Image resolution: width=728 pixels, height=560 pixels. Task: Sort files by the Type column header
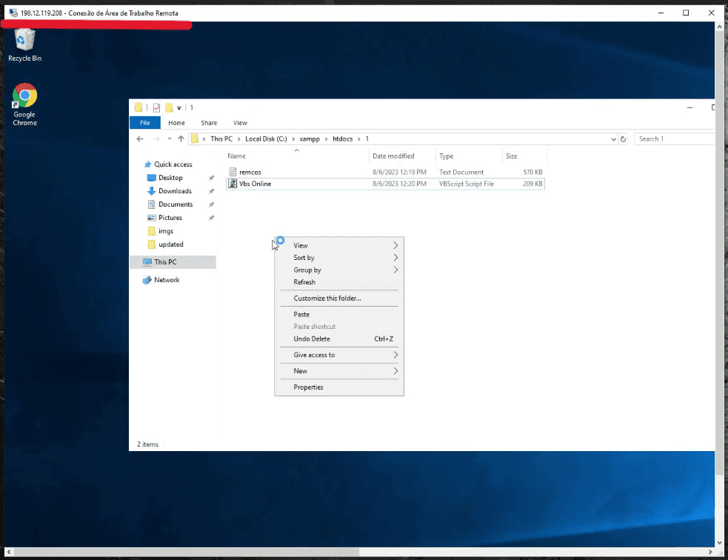coord(469,156)
